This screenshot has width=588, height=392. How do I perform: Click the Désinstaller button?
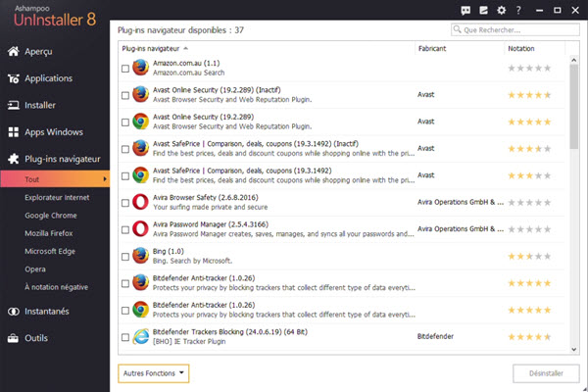(546, 373)
